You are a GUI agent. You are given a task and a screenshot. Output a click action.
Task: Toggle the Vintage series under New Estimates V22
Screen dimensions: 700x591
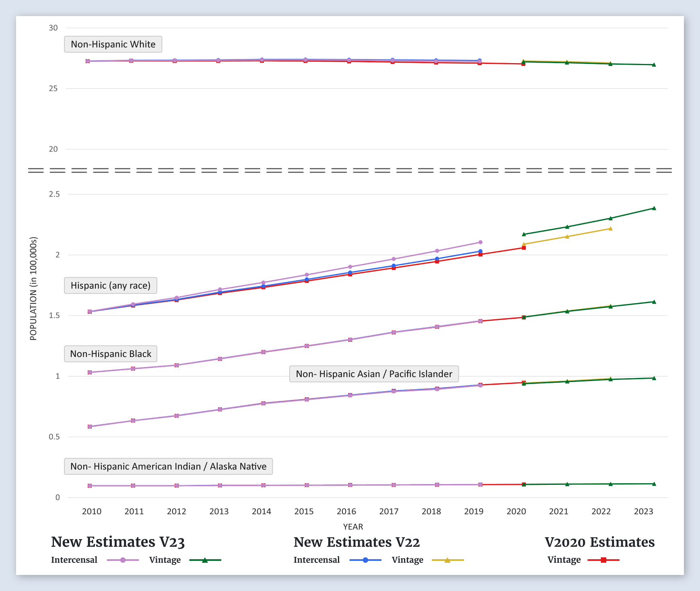point(407,560)
